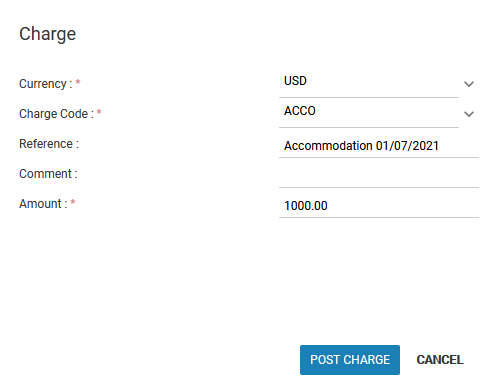Screen dimensions: 486x383
Task: Click the Currency field label
Action: 46,84
